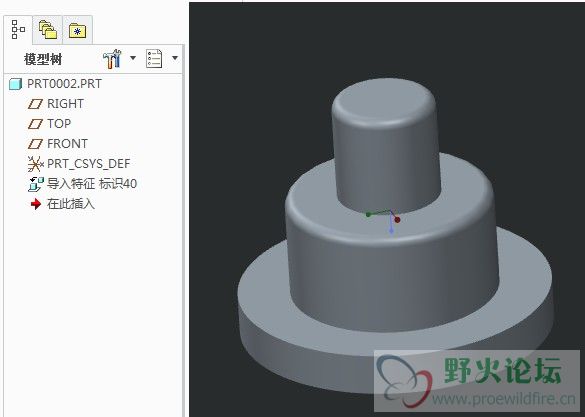Click the tree display list icon
Image resolution: width=585 pixels, height=417 pixels.
coord(154,59)
